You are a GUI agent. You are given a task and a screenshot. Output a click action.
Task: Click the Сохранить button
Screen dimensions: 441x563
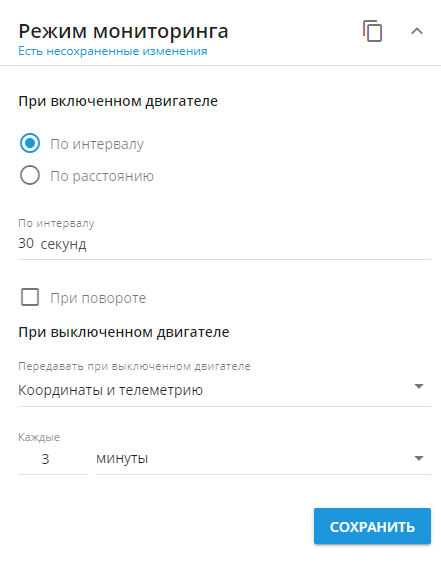[372, 526]
